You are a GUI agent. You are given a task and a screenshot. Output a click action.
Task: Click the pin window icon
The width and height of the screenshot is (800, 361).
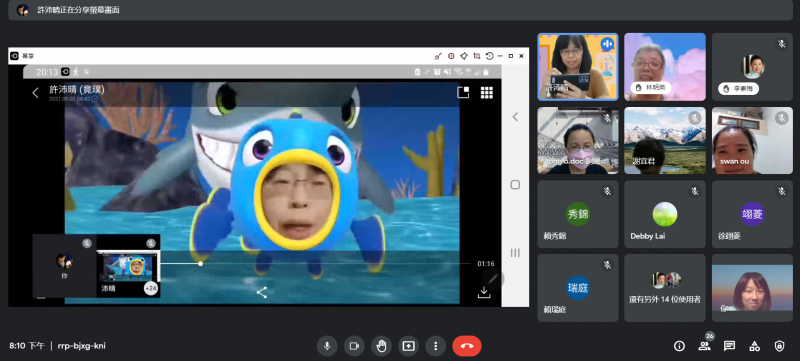click(x=464, y=56)
